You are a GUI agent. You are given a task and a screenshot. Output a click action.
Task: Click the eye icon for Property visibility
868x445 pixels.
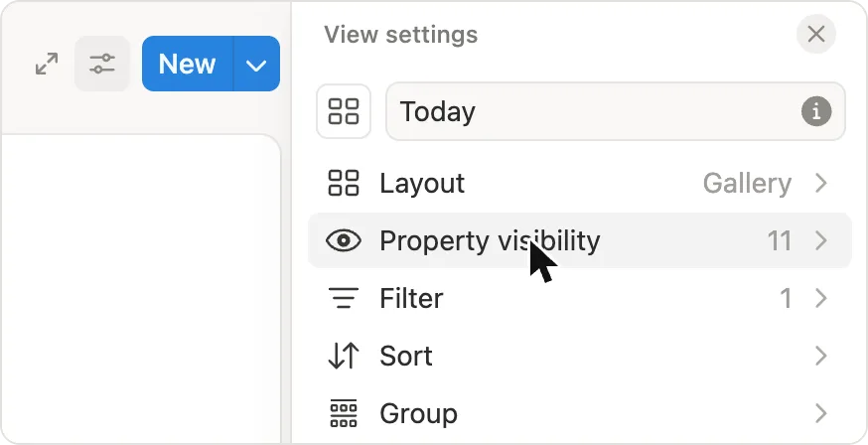(x=344, y=240)
